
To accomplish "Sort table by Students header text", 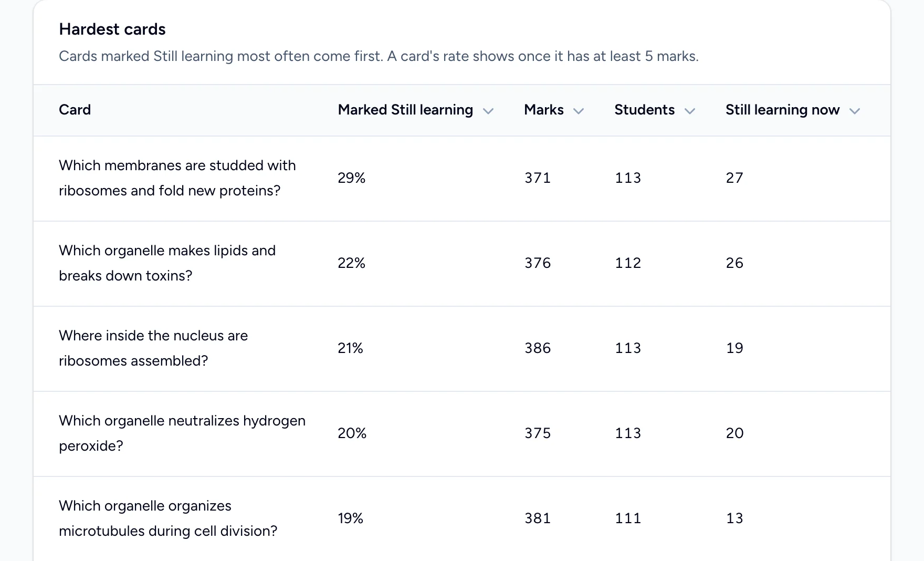I will 645,110.
